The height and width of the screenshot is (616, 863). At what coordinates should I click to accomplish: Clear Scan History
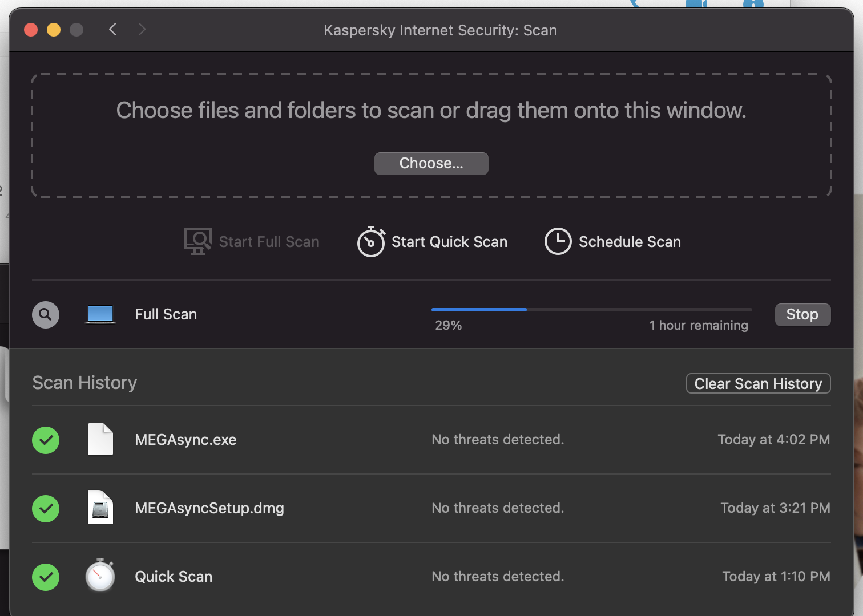point(758,383)
